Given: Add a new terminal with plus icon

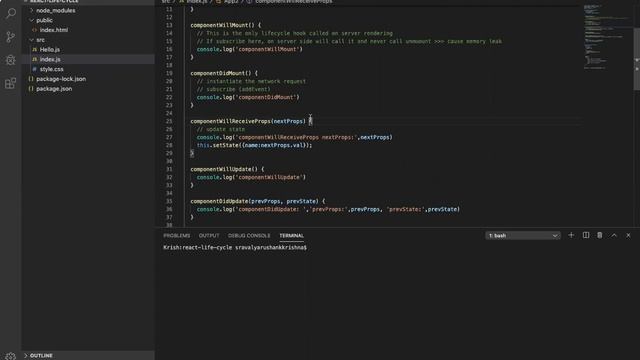Looking at the screenshot, I should (x=571, y=236).
